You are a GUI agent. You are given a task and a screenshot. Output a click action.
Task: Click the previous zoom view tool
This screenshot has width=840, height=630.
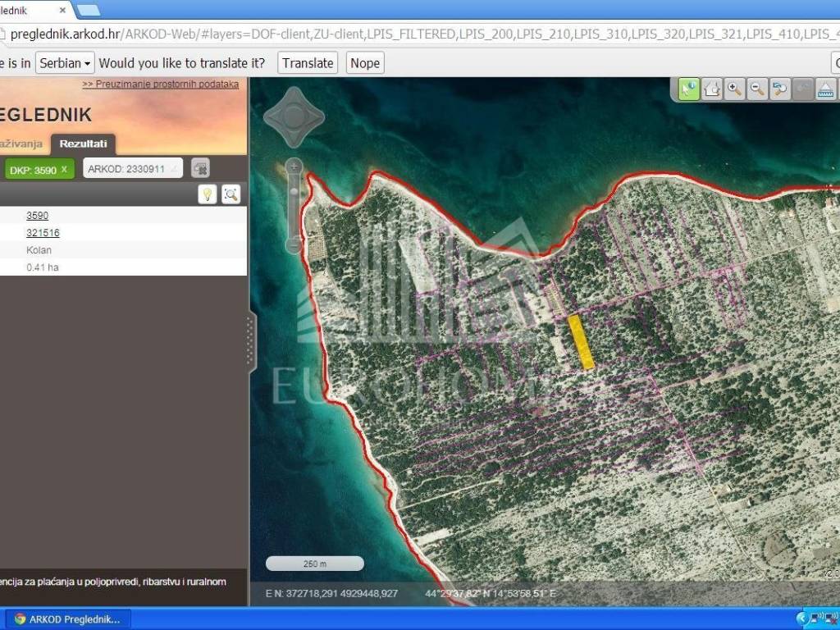pos(781,89)
